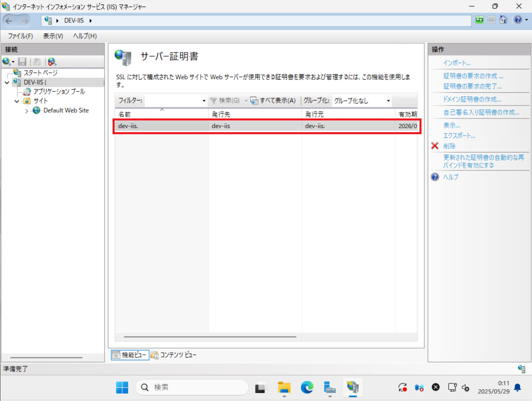The image size is (532, 401).
Task: Click ドメイン証明書の作成... link
Action: click(x=472, y=99)
